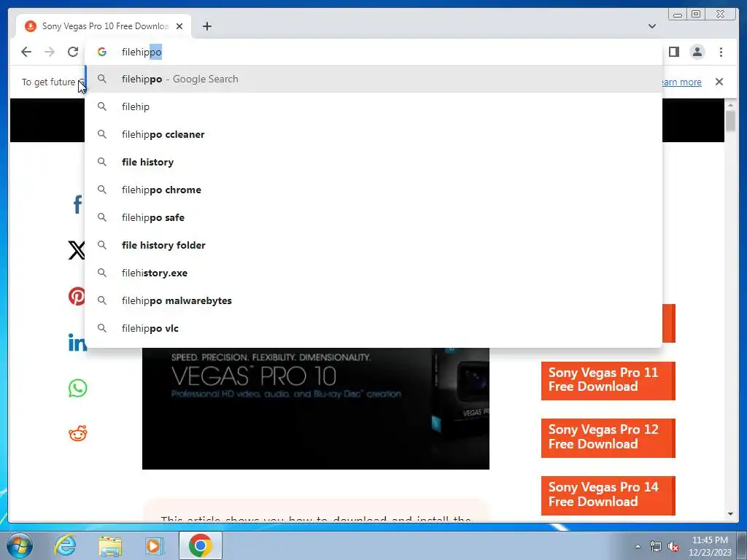Image resolution: width=747 pixels, height=560 pixels.
Task: Choose 'filehippo chrome' suggestion
Action: (373, 190)
